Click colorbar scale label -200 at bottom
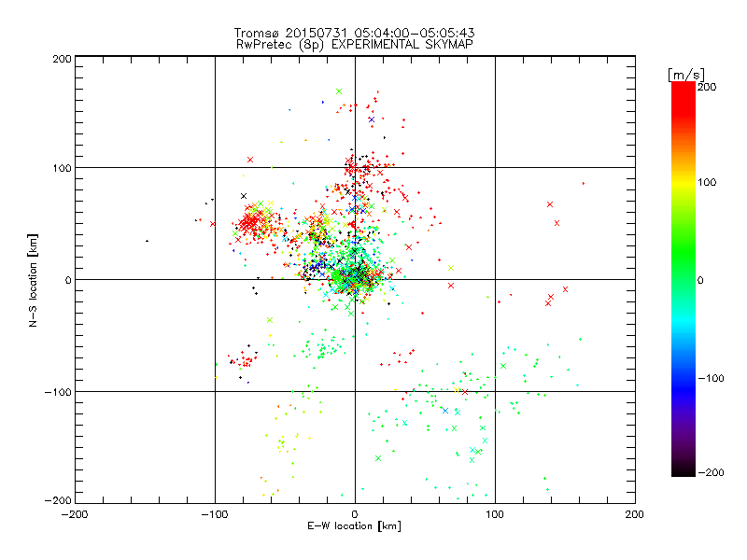 (x=711, y=473)
